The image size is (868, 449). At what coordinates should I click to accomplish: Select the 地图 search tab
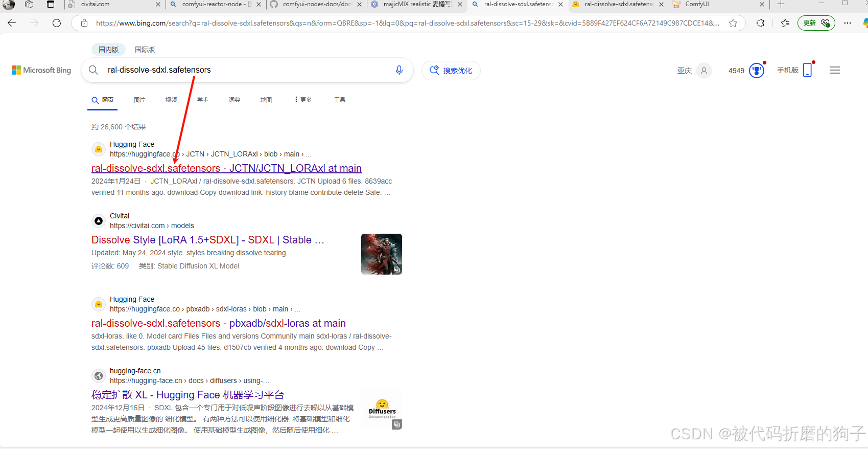click(x=266, y=100)
